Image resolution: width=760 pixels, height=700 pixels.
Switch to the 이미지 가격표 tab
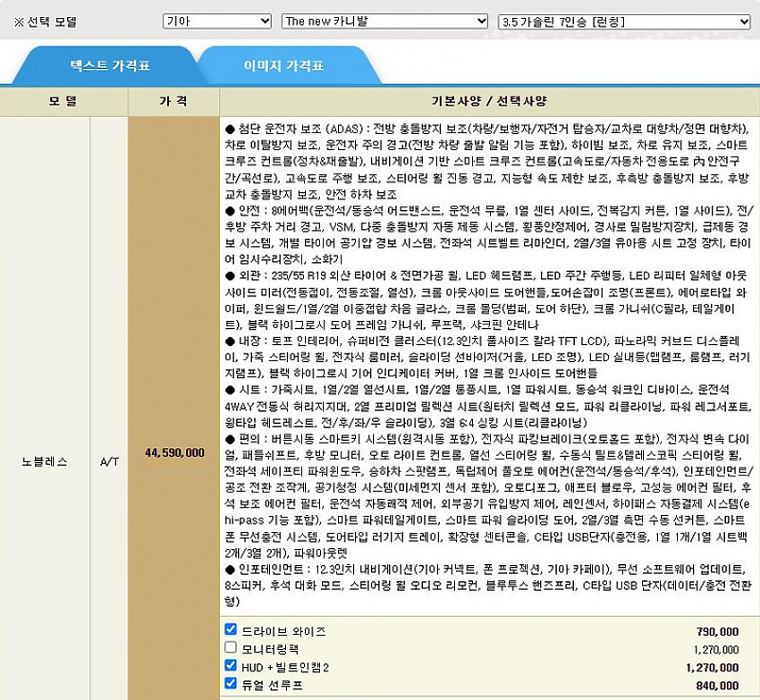283,66
